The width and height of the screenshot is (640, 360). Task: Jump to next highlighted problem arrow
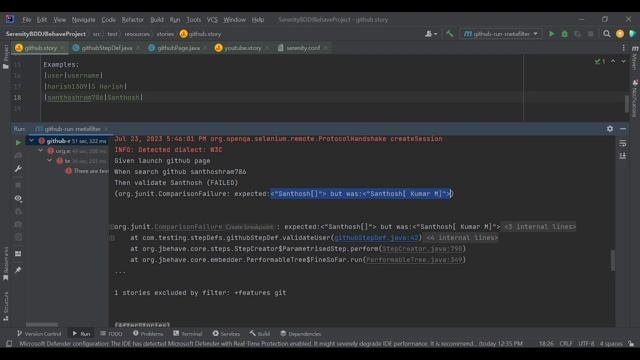pos(623,61)
